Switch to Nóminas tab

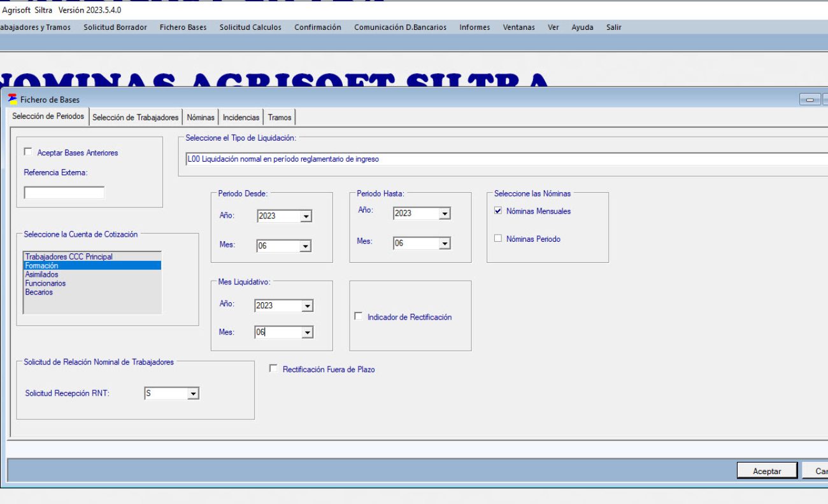pos(201,118)
